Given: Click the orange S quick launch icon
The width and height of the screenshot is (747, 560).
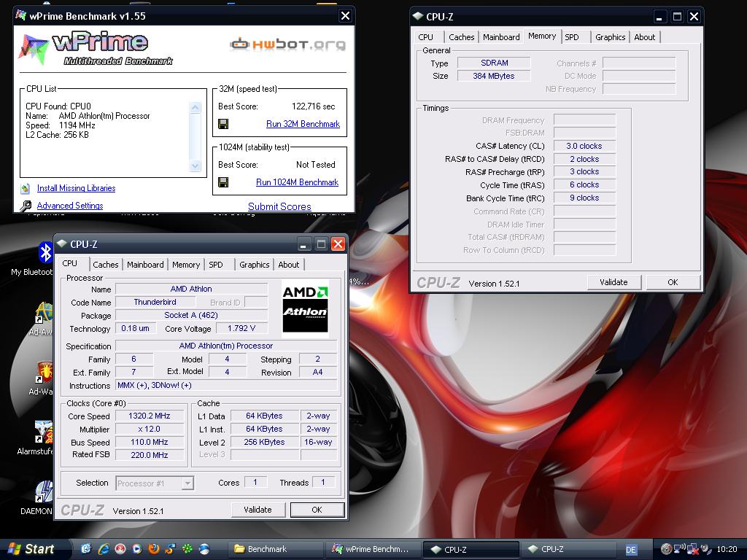Looking at the screenshot, I should [170, 549].
